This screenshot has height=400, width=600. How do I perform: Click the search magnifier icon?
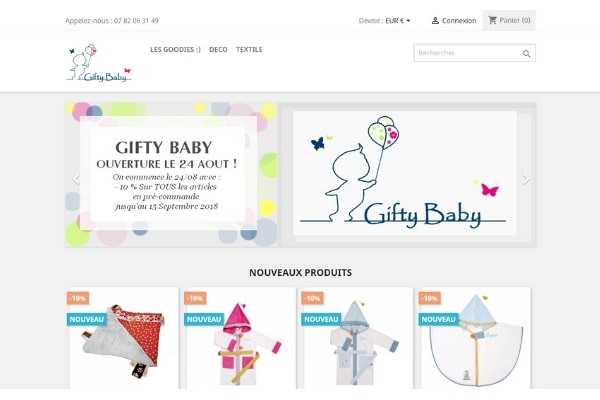pyautogui.click(x=527, y=54)
